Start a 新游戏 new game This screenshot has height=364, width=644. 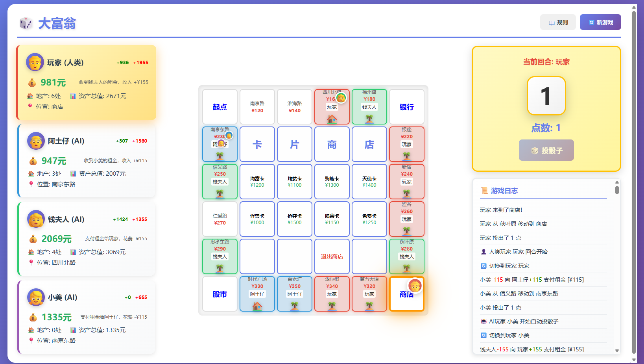(600, 22)
